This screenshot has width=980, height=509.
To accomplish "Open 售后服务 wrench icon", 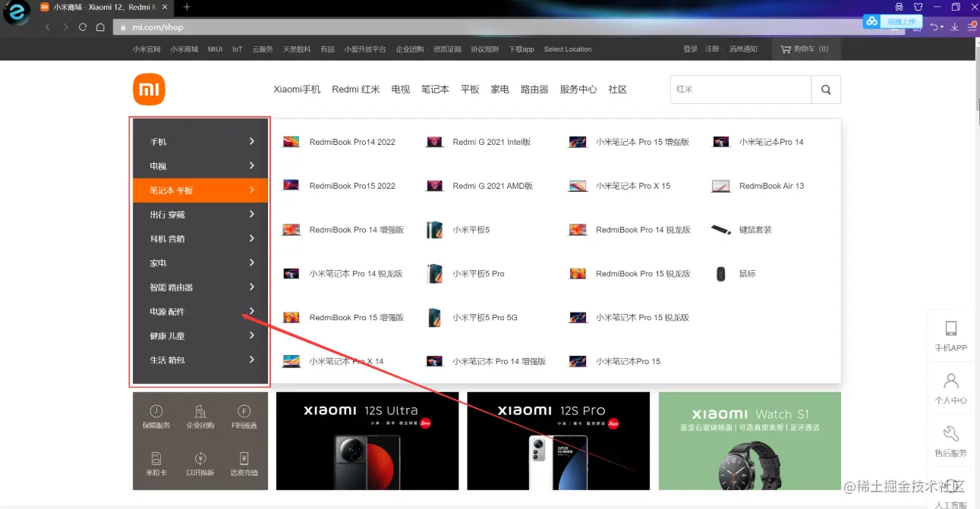I will point(950,441).
